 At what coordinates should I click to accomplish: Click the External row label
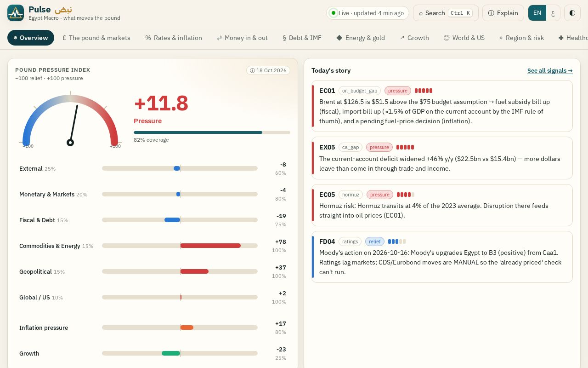31,168
